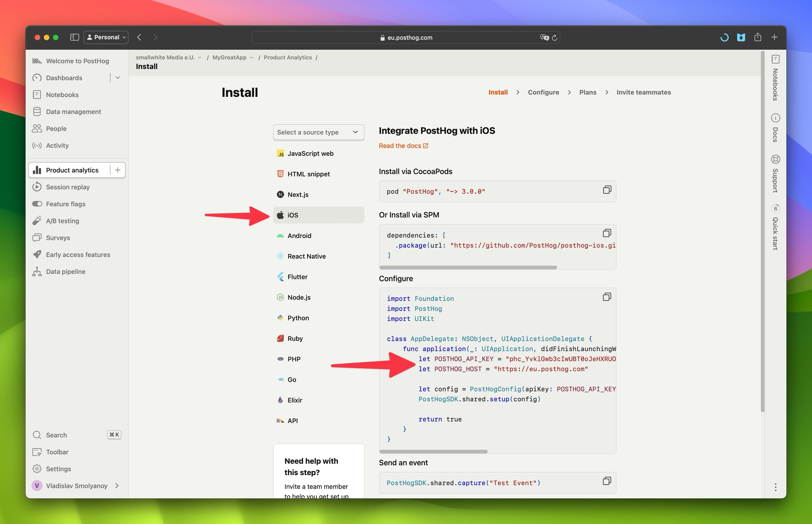The width and height of the screenshot is (812, 524).
Task: Copy the Configure Swift code block
Action: coord(607,297)
